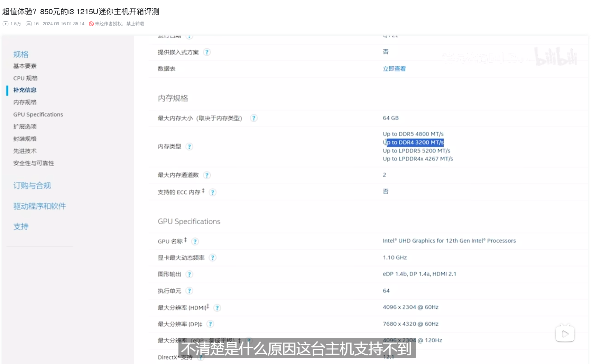
Task: Click help icon beside 最大分辨率 (DP)
Action: 210,324
